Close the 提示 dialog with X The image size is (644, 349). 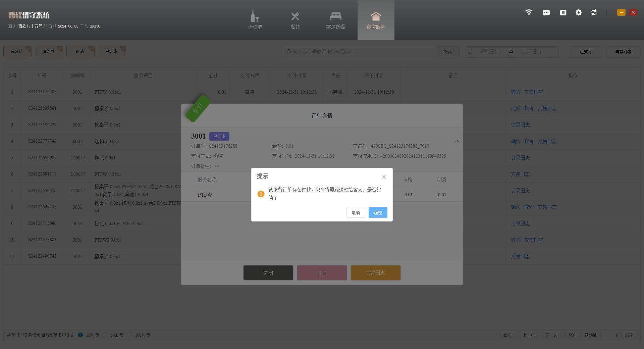[x=384, y=177]
